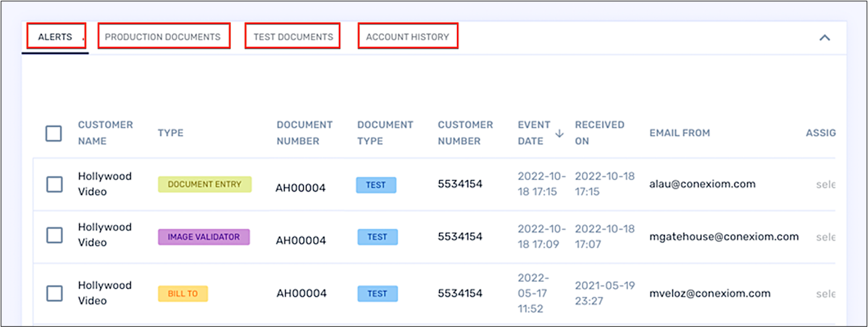Click the Bill To type badge
The width and height of the screenshot is (868, 327).
coord(183,294)
